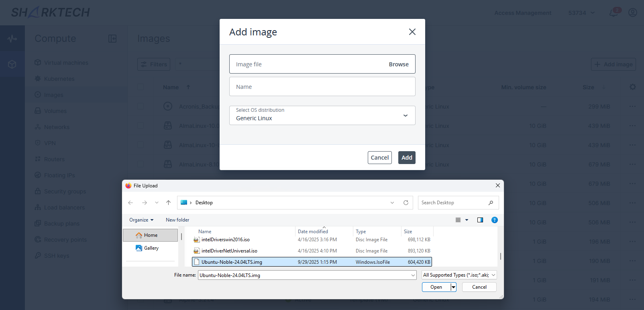Select Home in the navigation pane
The width and height of the screenshot is (644, 310).
coord(151,235)
